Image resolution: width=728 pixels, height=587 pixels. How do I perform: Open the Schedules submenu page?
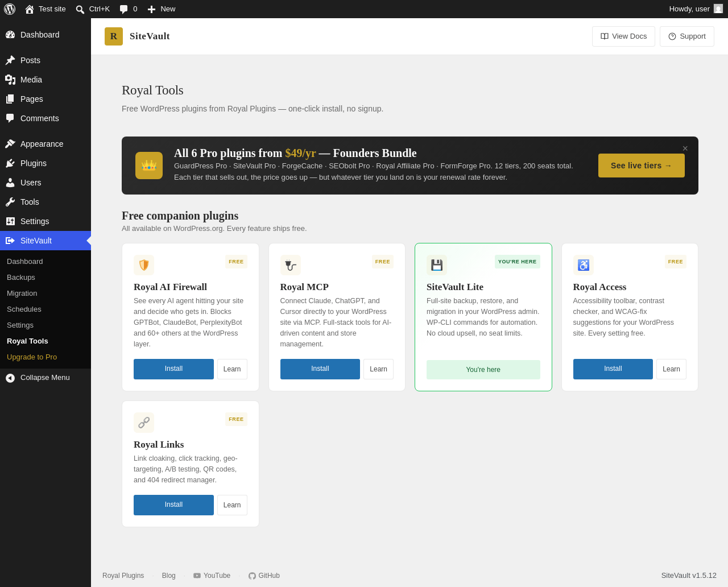click(45, 309)
